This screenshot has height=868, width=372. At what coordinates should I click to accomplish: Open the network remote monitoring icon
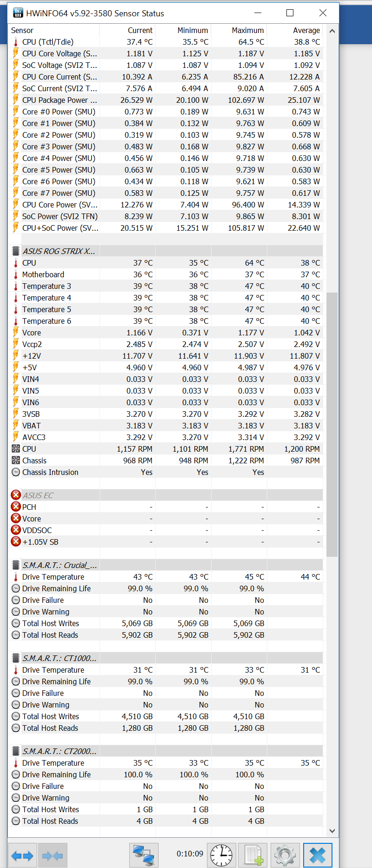click(x=144, y=855)
